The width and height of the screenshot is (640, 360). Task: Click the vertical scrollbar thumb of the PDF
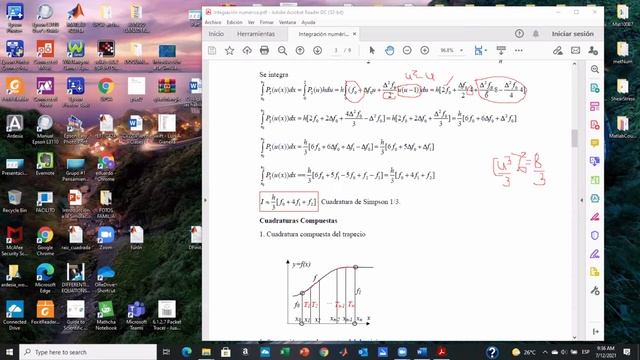pyautogui.click(x=574, y=138)
